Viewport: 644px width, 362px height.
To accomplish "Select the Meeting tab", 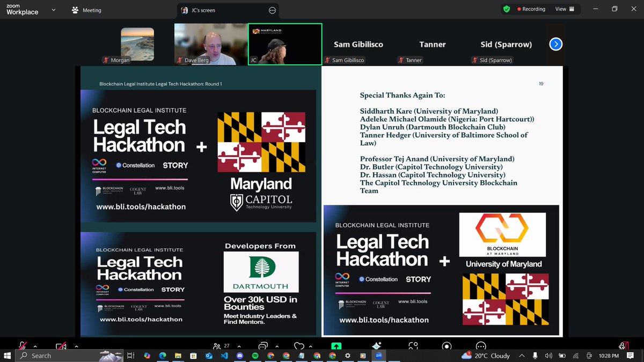I will [x=86, y=10].
